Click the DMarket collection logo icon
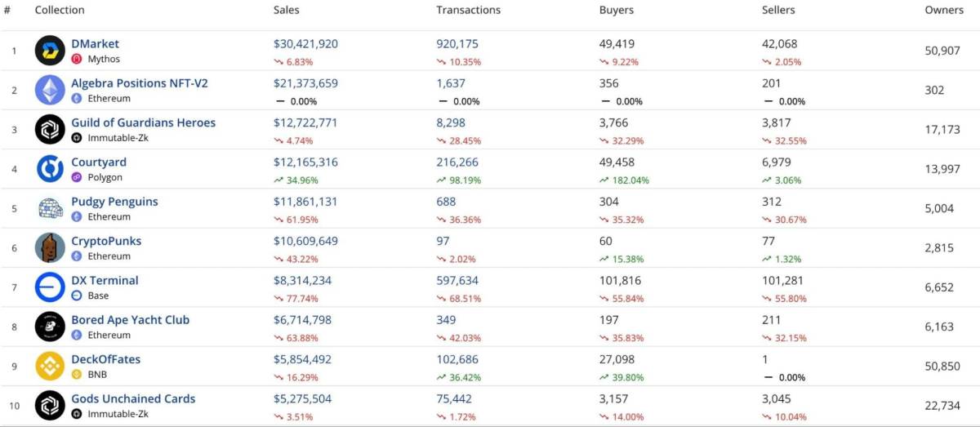The width and height of the screenshot is (980, 427). coord(50,51)
